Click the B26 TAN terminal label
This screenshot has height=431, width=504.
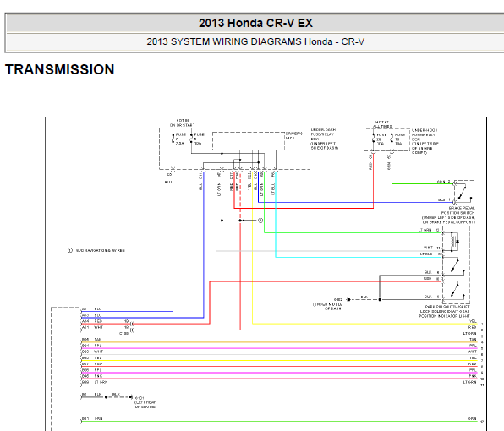click(x=91, y=340)
